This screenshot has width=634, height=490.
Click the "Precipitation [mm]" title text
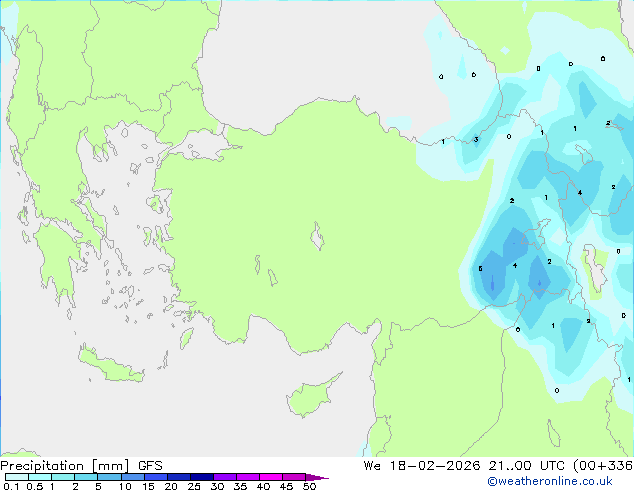pyautogui.click(x=65, y=466)
